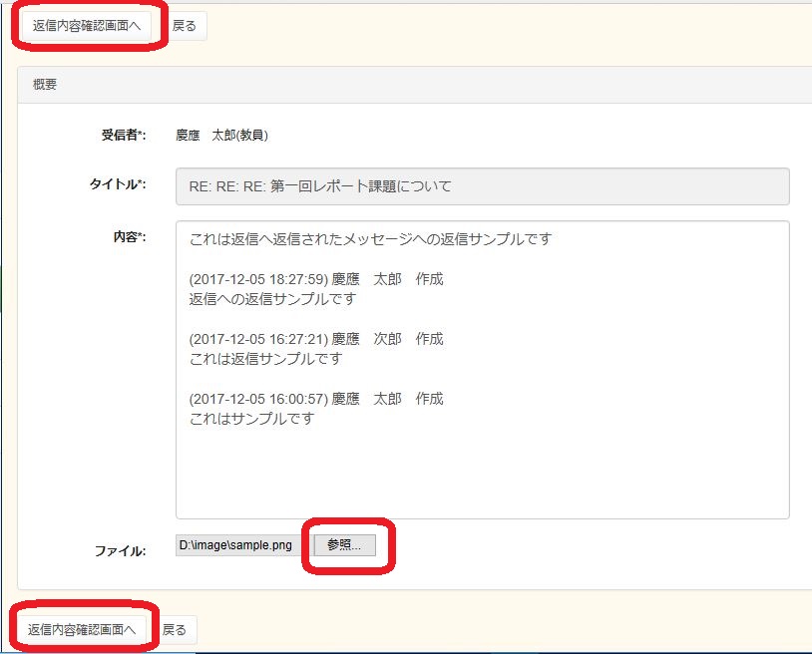Click the タイトル field label
This screenshot has width=812, height=654.
(x=118, y=184)
